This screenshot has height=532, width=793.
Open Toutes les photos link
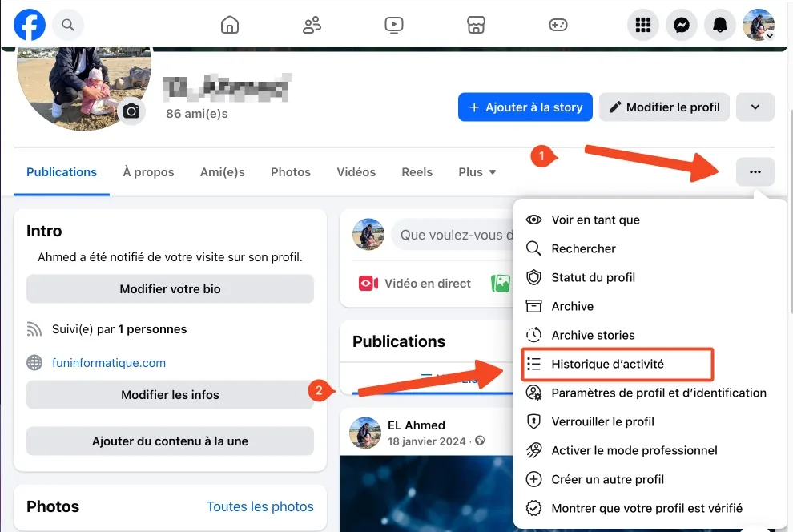(260, 506)
